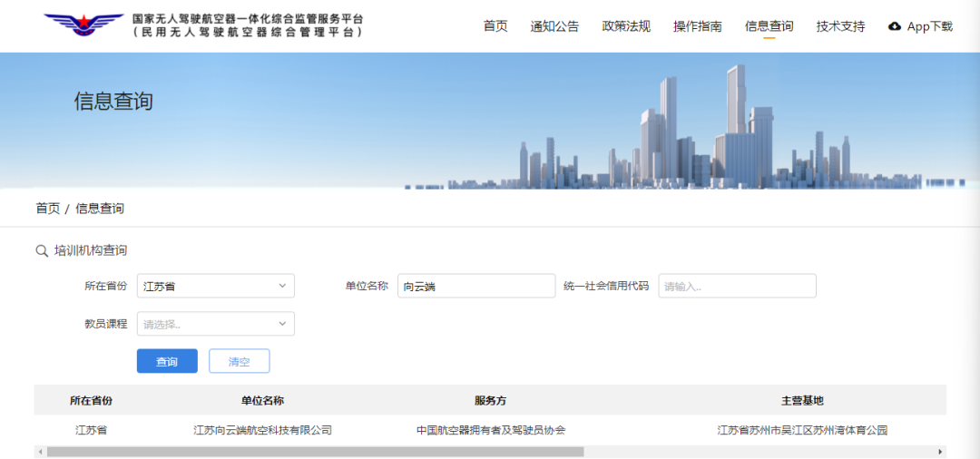Viewport: 980px width, 459px height.
Task: Go to 政策法规 in the navigation bar
Action: tap(626, 26)
